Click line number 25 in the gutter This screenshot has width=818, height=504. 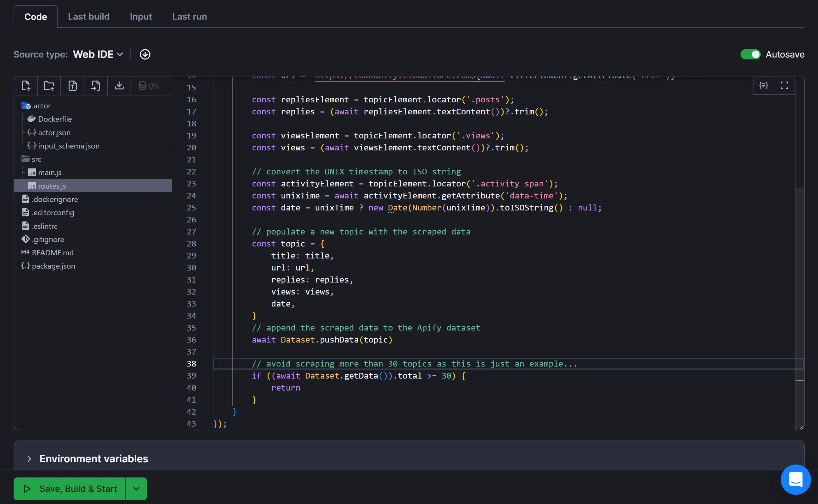click(x=191, y=208)
